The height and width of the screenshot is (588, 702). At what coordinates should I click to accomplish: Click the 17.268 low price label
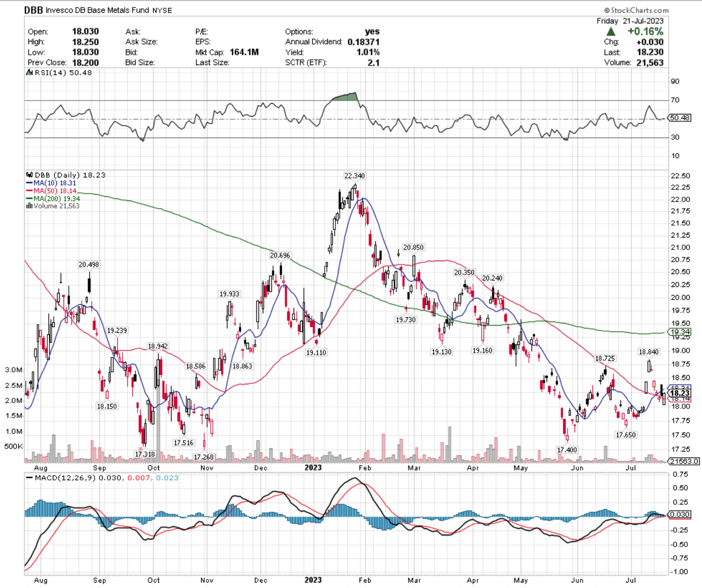pyautogui.click(x=204, y=457)
